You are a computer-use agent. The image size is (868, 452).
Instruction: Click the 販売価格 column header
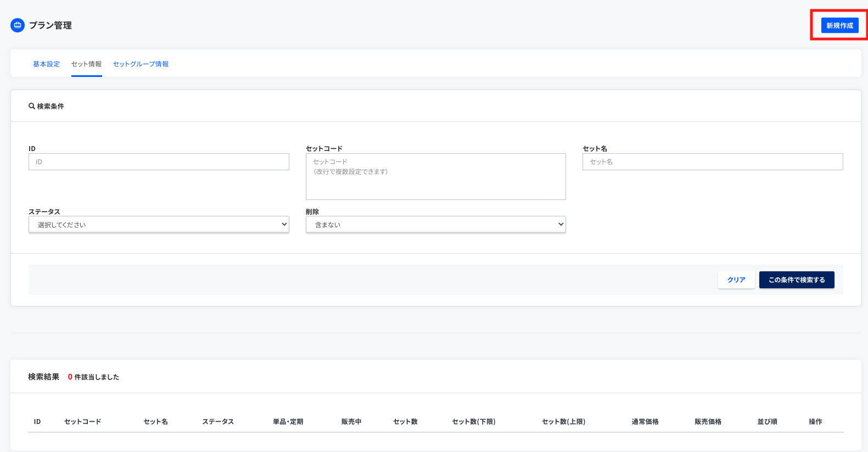click(x=708, y=422)
